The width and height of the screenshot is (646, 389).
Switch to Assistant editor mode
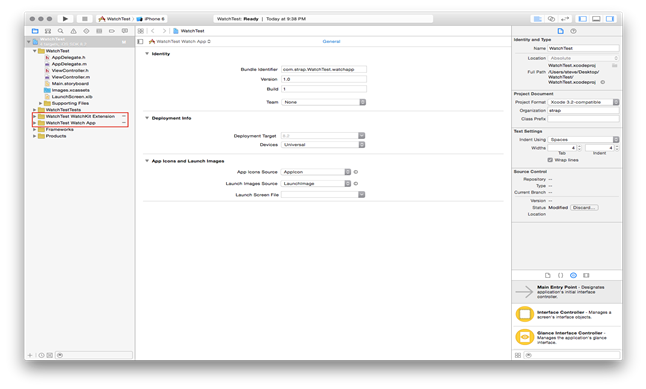[551, 19]
